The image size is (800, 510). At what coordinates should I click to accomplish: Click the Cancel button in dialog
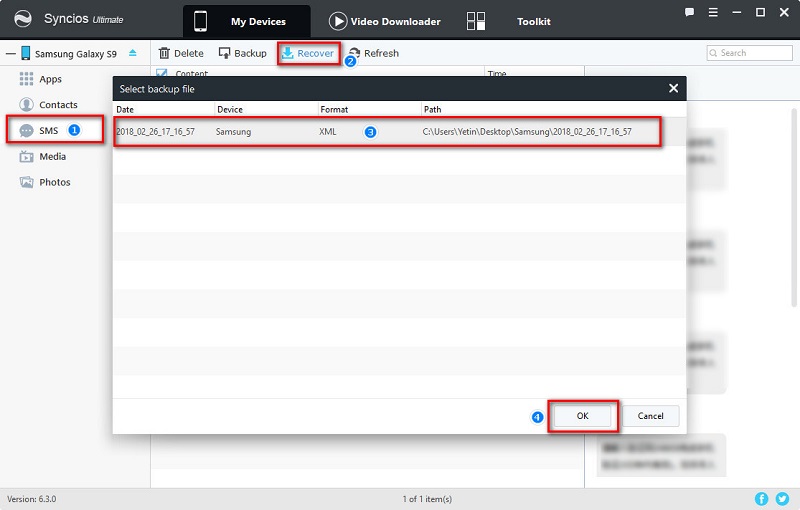tap(651, 416)
